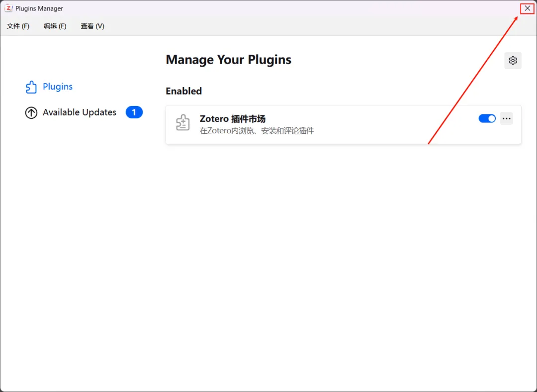Click the 在Zotero内浏览、安装和评论插件 description
This screenshot has height=392, width=537.
point(257,131)
